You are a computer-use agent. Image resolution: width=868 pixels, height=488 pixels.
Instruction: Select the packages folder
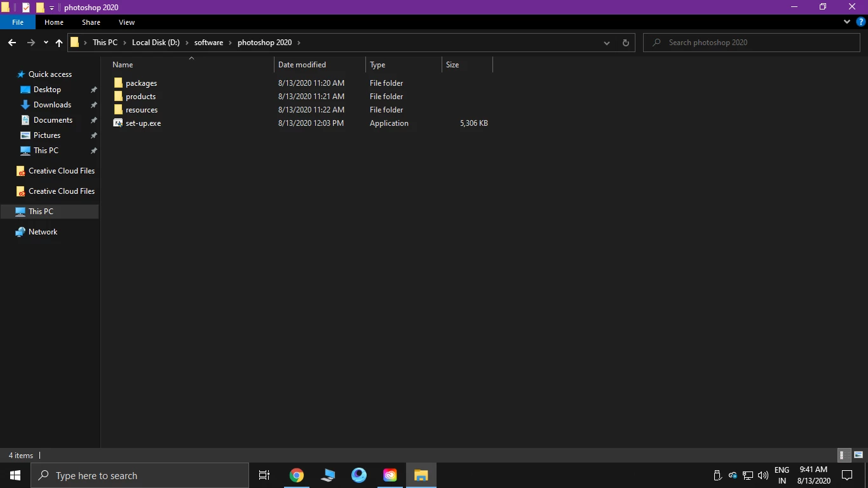135,83
